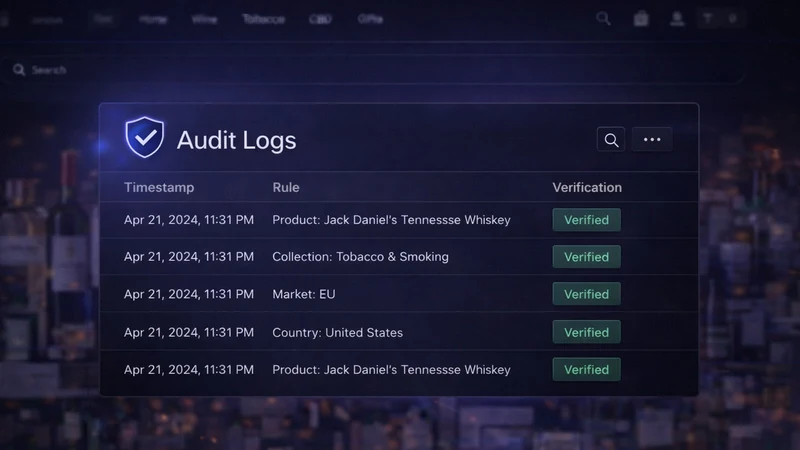Image resolution: width=800 pixels, height=450 pixels.
Task: Select the 'Country: United States' rule text
Action: tap(337, 332)
